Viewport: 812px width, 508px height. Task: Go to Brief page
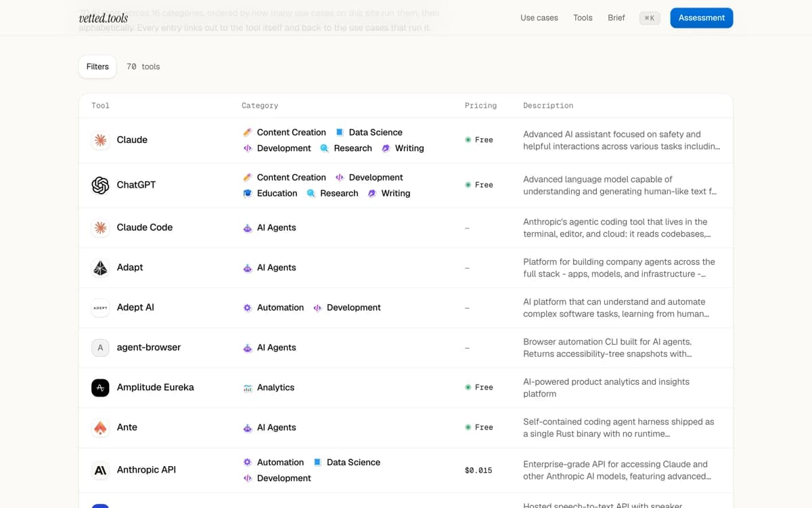[x=616, y=18]
